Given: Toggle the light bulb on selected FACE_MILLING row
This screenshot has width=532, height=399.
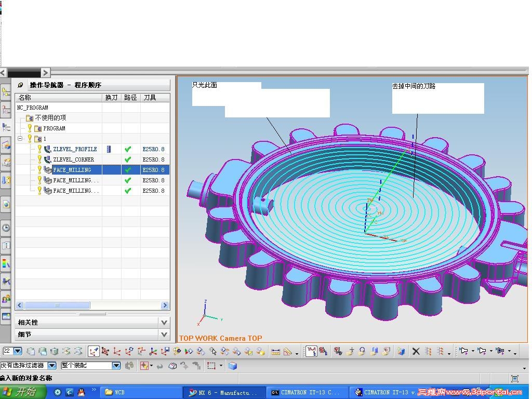Looking at the screenshot, I should click(39, 170).
